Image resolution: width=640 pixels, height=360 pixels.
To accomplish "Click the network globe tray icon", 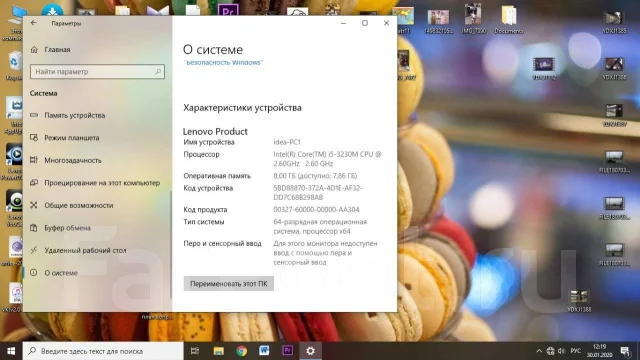I will click(551, 351).
